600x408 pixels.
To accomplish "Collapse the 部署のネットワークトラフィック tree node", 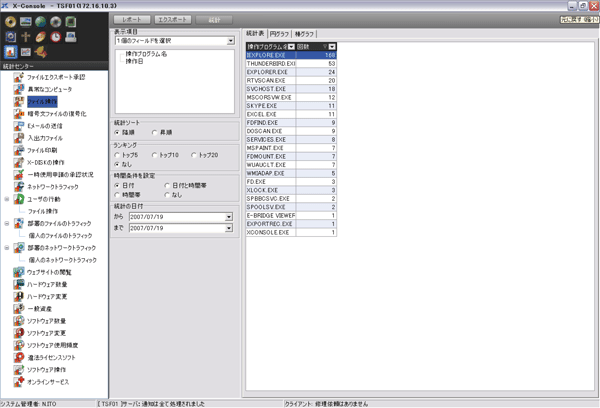I will [7, 248].
